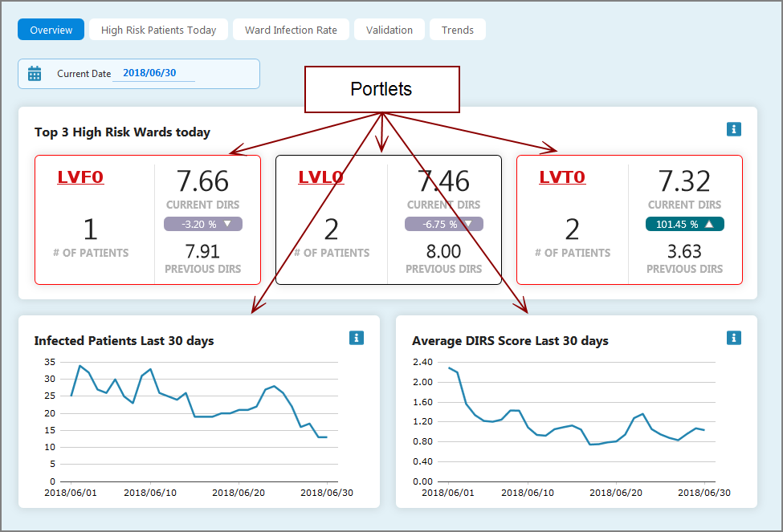Go to the Validation tab

point(389,30)
